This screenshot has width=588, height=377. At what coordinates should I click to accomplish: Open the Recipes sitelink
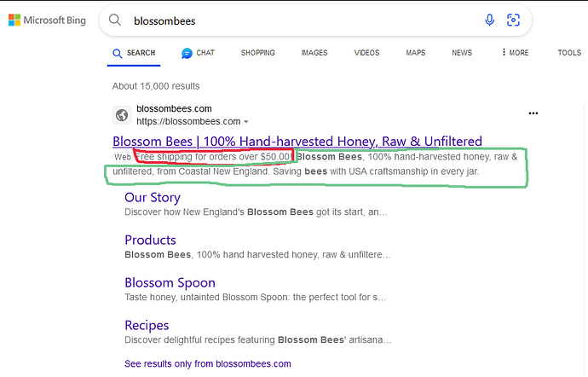(x=147, y=325)
